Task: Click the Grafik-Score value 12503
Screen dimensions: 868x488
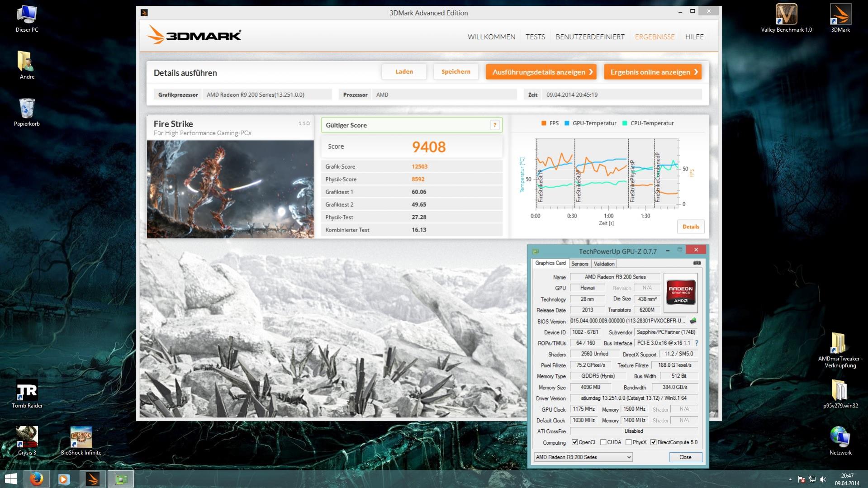Action: point(419,166)
